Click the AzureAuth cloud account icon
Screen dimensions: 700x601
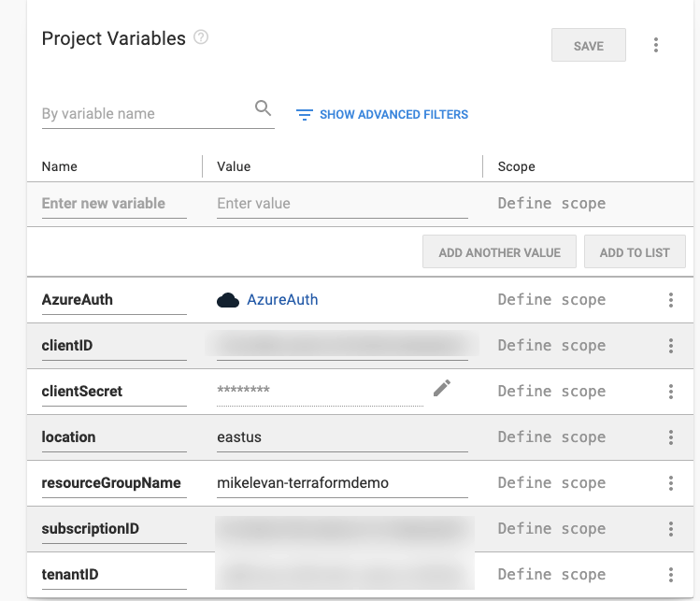point(228,300)
